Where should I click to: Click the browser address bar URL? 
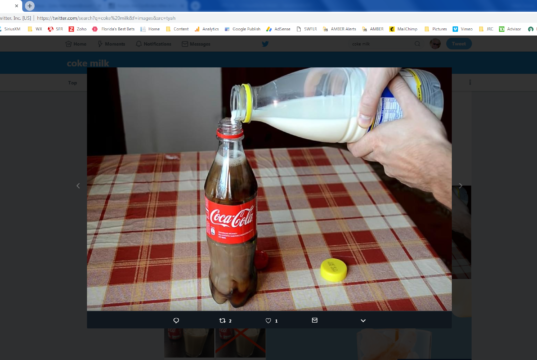106,18
